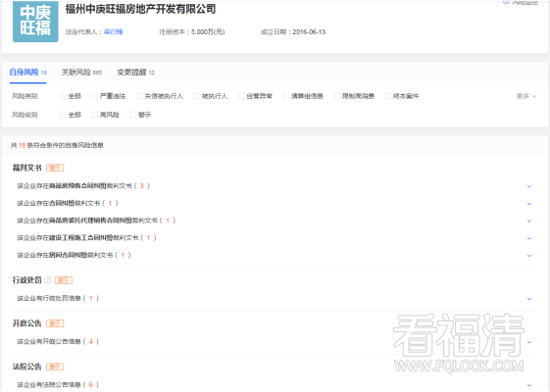Click the 中庚旺福 company logo

coord(35,22)
